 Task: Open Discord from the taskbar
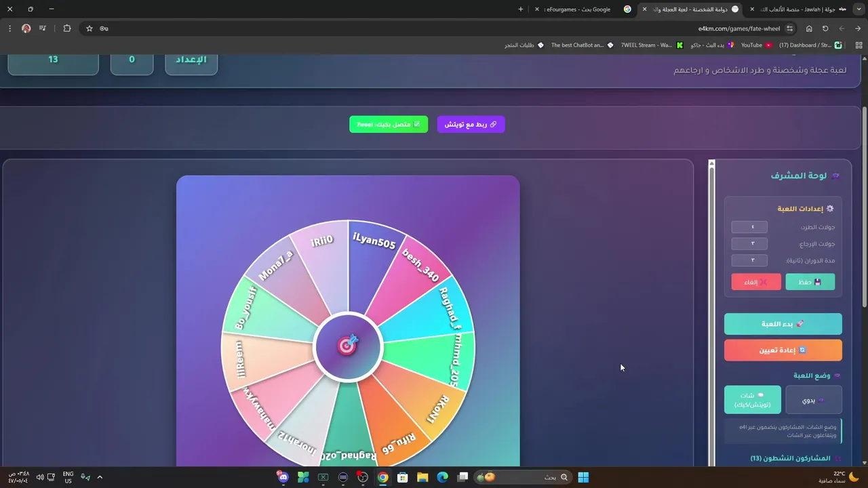click(283, 477)
